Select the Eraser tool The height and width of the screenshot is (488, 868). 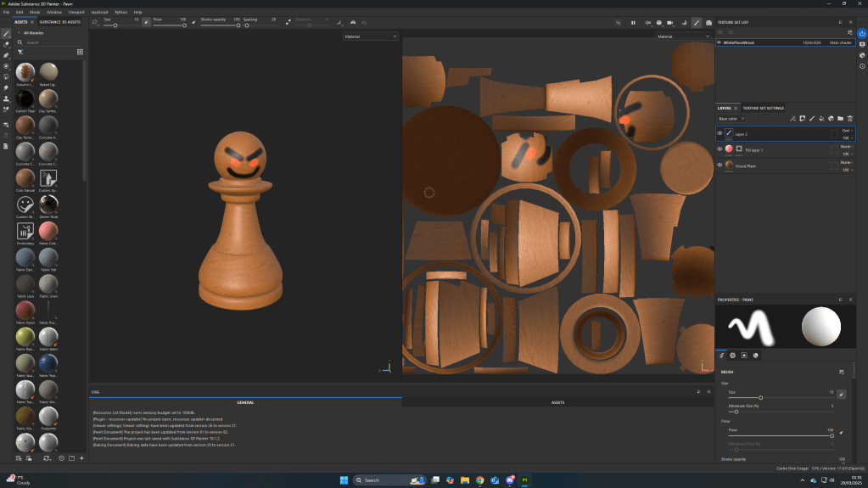click(x=6, y=44)
